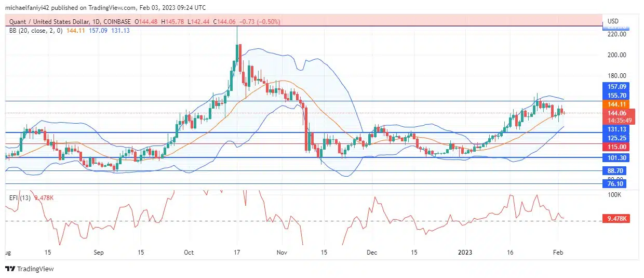The width and height of the screenshot is (644, 278).
Task: Select the 131.13 lower band price label
Action: click(x=615, y=129)
